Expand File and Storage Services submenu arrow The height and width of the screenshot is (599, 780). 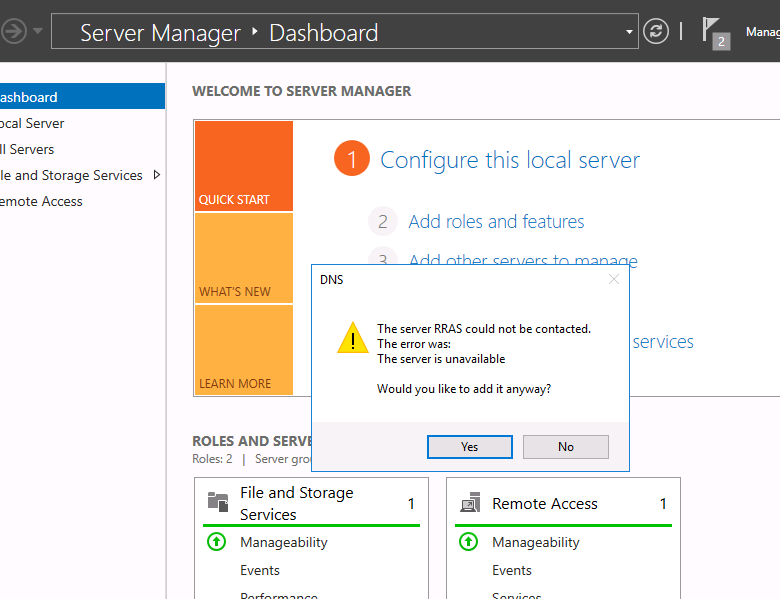155,175
